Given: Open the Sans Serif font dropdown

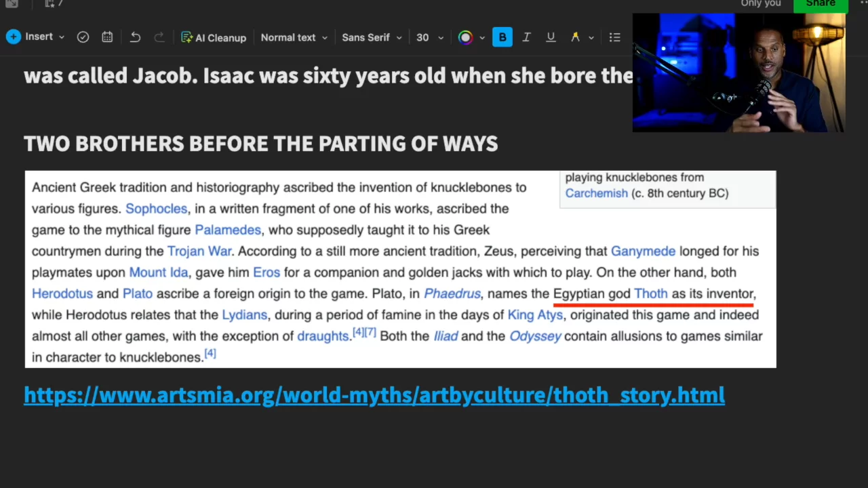Looking at the screenshot, I should point(371,37).
